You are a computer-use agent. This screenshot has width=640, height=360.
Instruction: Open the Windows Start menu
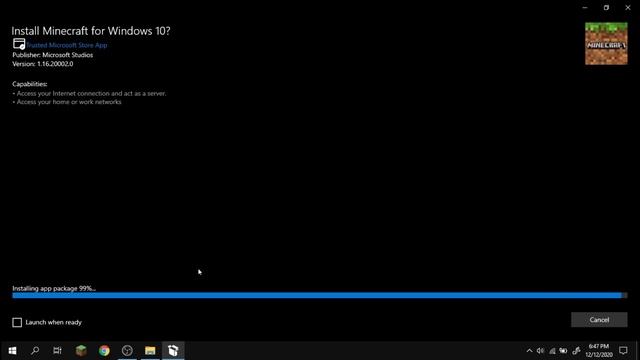click(x=12, y=351)
